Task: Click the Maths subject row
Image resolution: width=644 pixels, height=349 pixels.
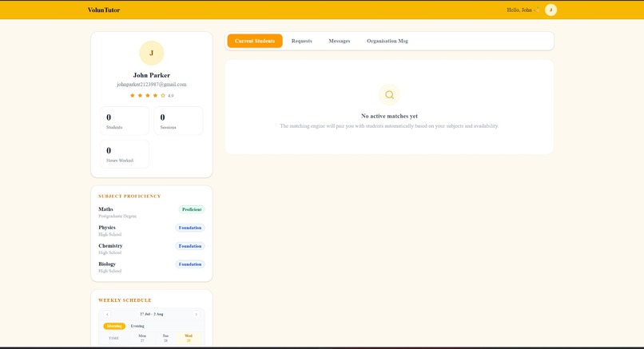Action: click(152, 212)
